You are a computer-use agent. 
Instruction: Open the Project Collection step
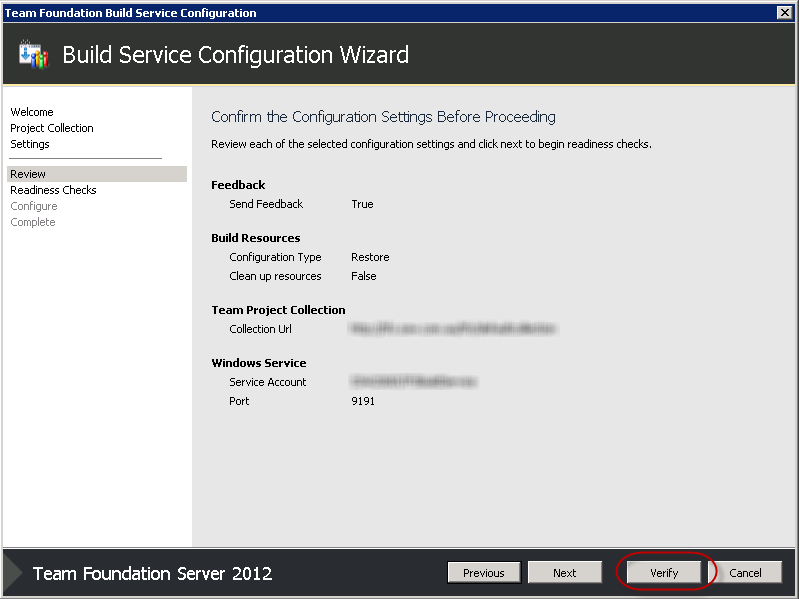tap(52, 128)
